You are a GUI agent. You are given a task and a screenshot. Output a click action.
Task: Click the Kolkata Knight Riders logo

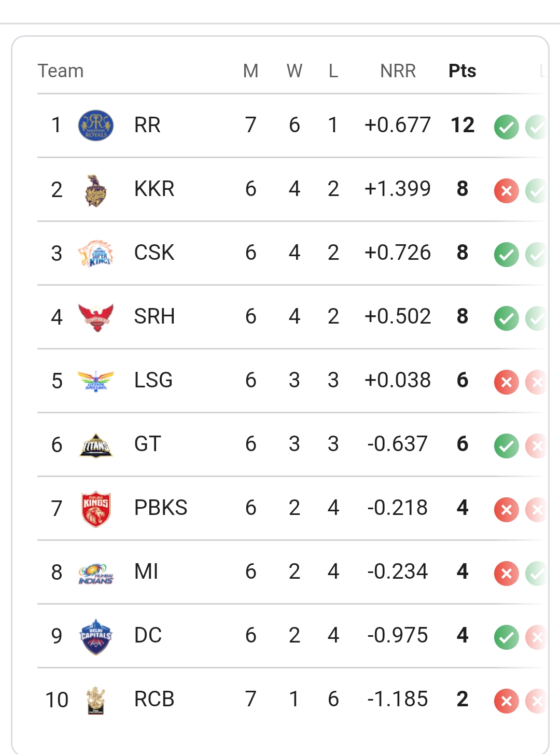(x=95, y=190)
